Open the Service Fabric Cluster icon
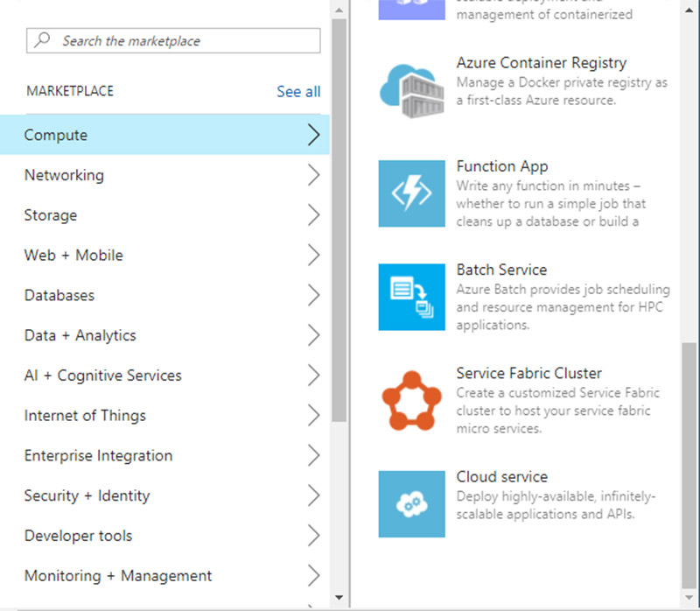 click(411, 400)
